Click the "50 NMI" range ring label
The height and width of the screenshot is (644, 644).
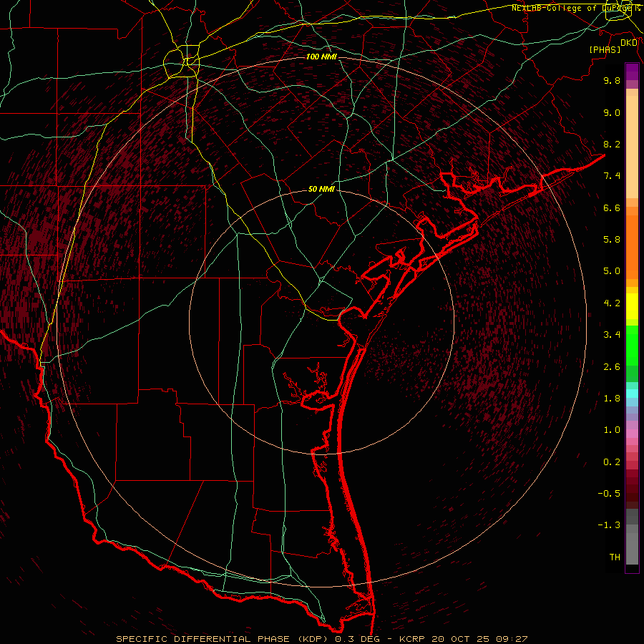(x=321, y=189)
